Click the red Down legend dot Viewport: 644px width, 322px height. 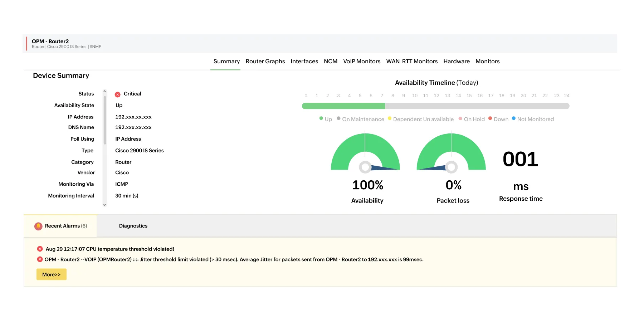(490, 118)
